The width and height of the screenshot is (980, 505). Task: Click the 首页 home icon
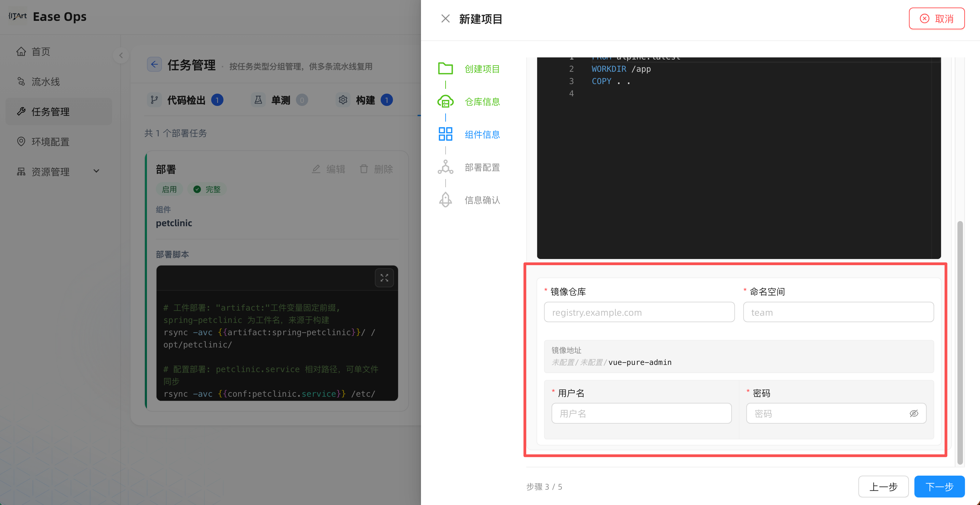[21, 51]
